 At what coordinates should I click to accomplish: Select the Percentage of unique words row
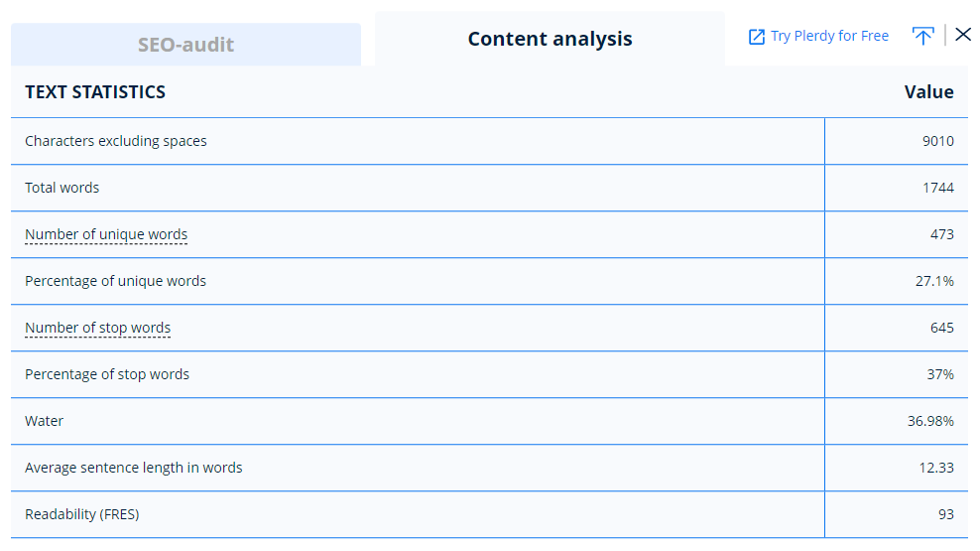point(489,281)
